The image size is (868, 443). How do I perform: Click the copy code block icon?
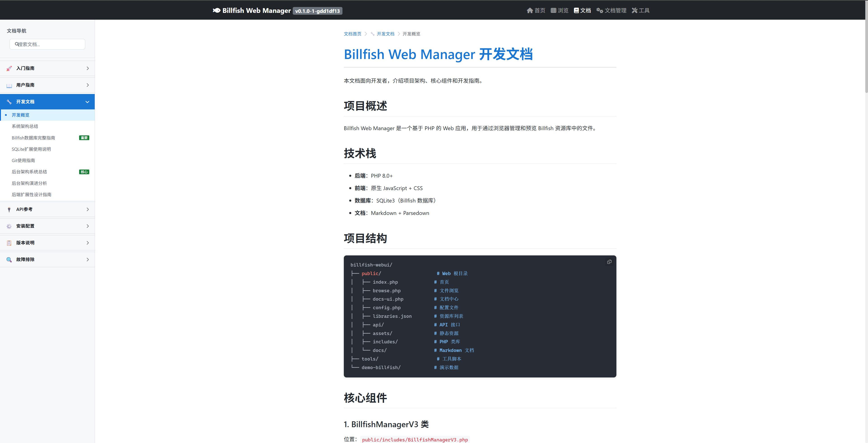pos(609,262)
